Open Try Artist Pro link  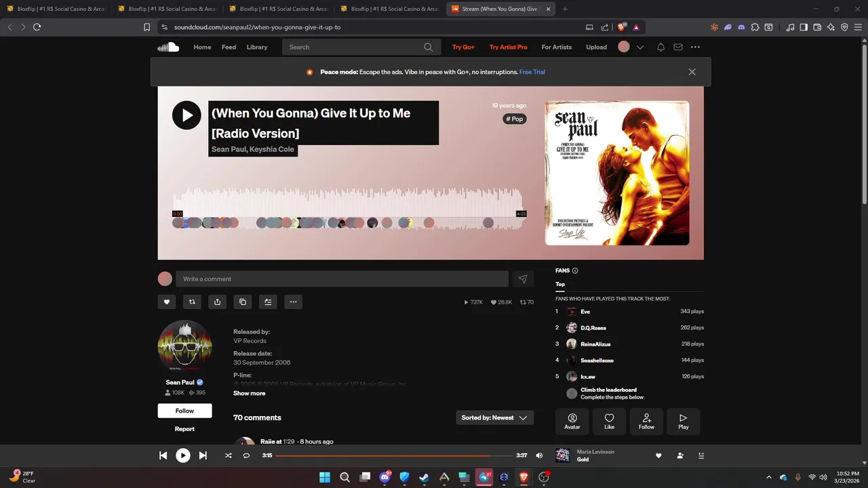508,47
